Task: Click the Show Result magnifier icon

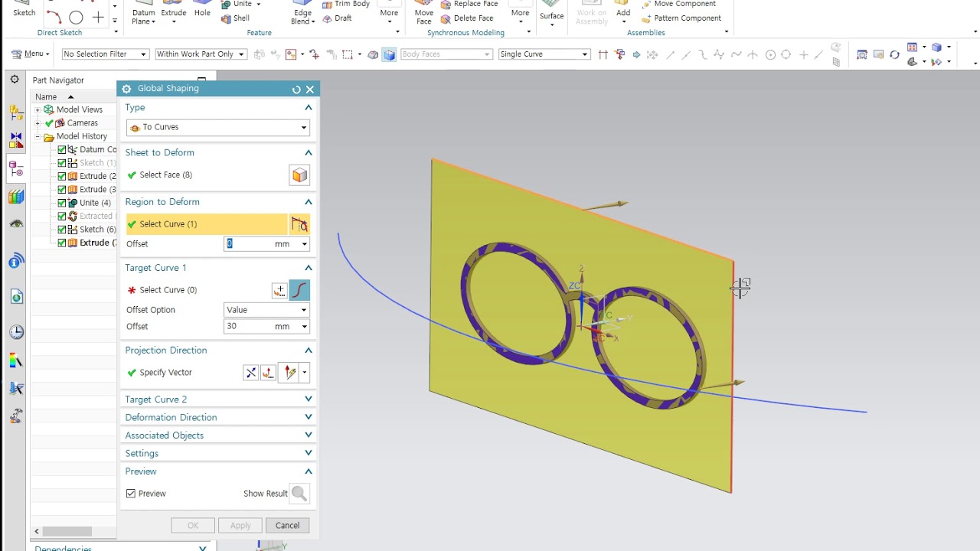Action: [299, 494]
